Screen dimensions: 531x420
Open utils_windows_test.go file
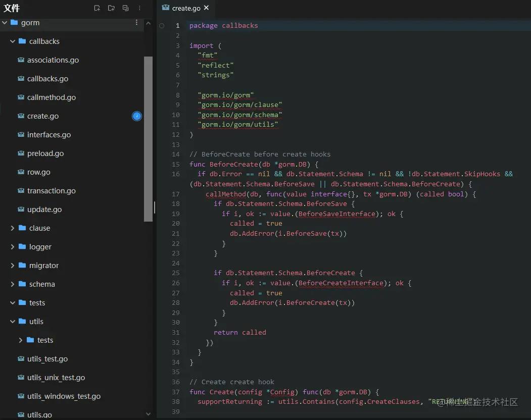[64, 396]
